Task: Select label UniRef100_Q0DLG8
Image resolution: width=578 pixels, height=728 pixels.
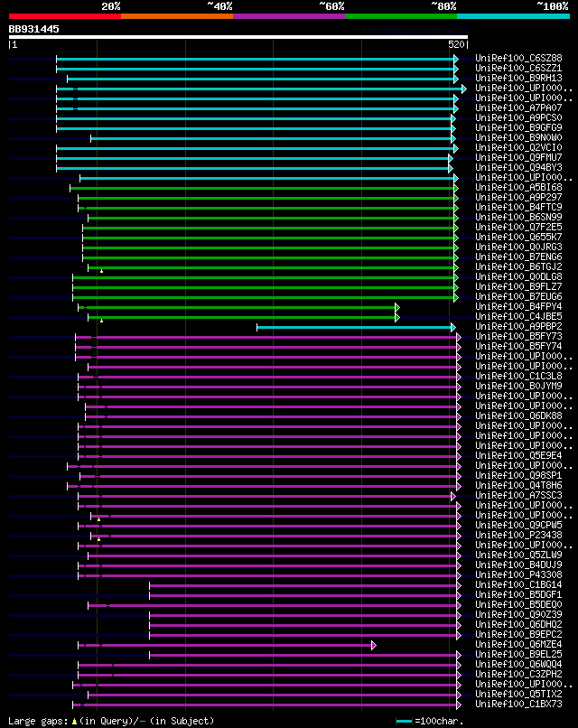Action: point(518,277)
